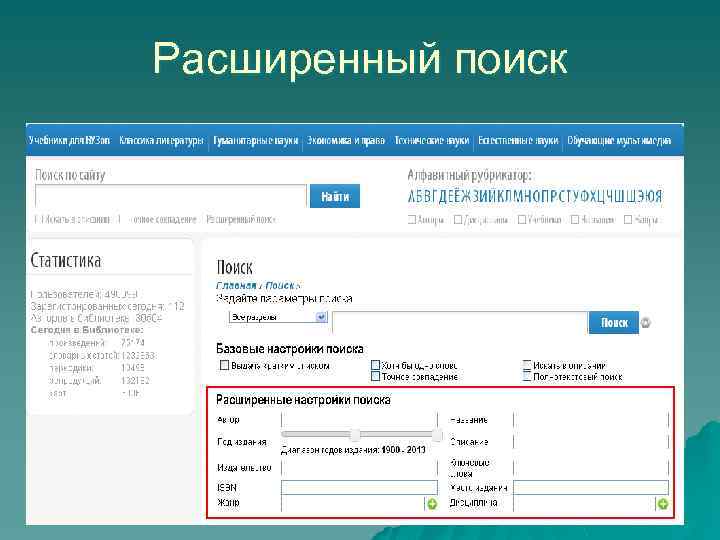Focus the Описание input field
Viewport: 720px width, 540px height.
(591, 442)
